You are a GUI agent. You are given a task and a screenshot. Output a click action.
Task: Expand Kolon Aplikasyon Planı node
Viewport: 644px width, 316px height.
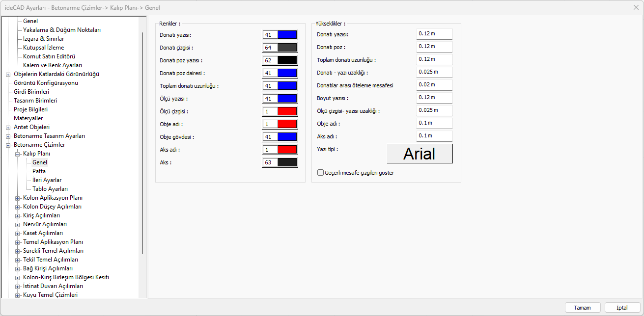[18, 198]
